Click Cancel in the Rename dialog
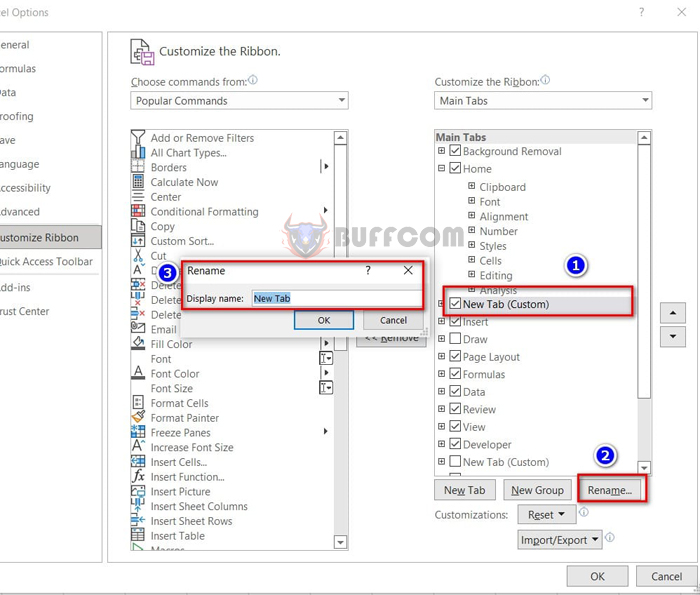This screenshot has height=595, width=700. coord(393,320)
